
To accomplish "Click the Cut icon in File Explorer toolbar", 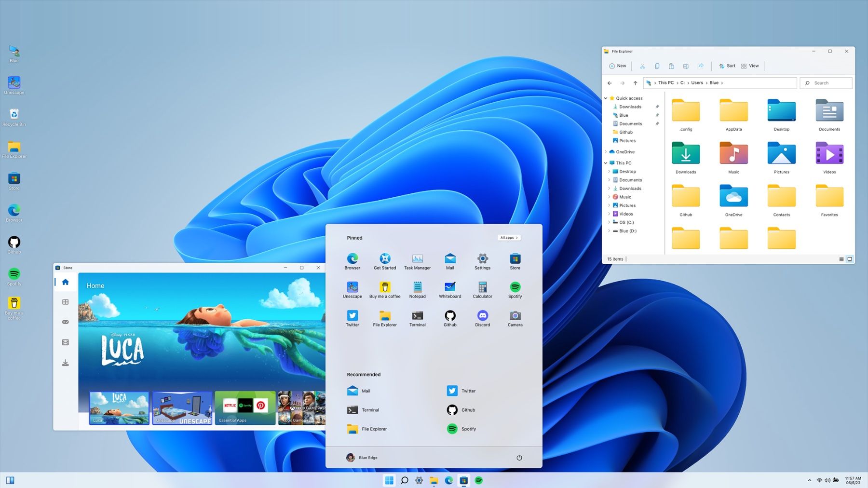I will coord(642,66).
